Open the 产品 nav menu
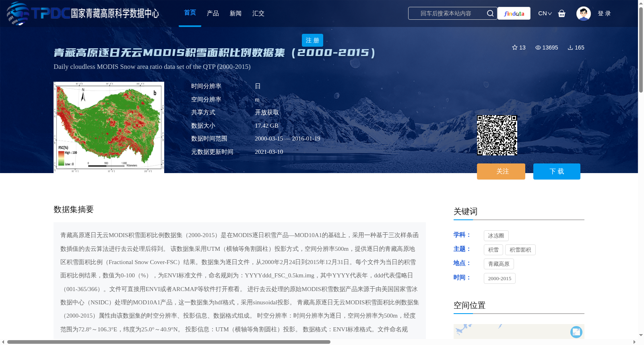This screenshot has width=644, height=345. click(x=213, y=13)
